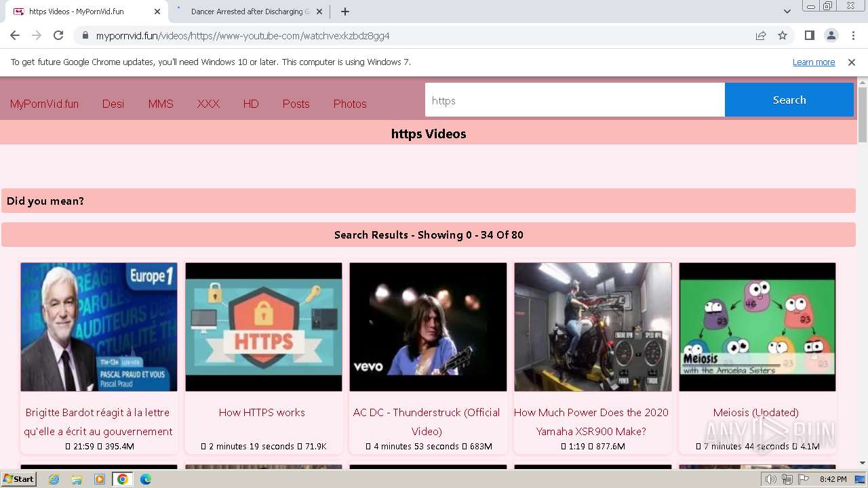
Task: Open the volume control in system tray
Action: (770, 479)
